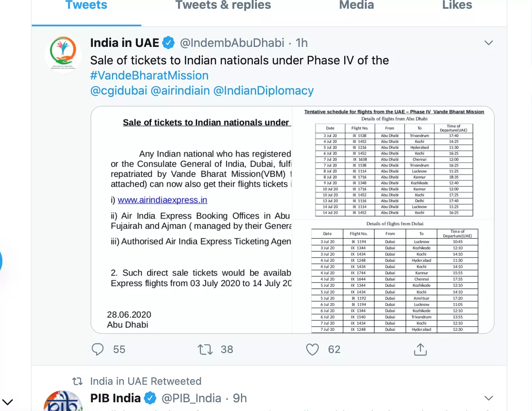The width and height of the screenshot is (532, 411).
Task: Switch to the Tweets & replies tab
Action: tap(223, 6)
